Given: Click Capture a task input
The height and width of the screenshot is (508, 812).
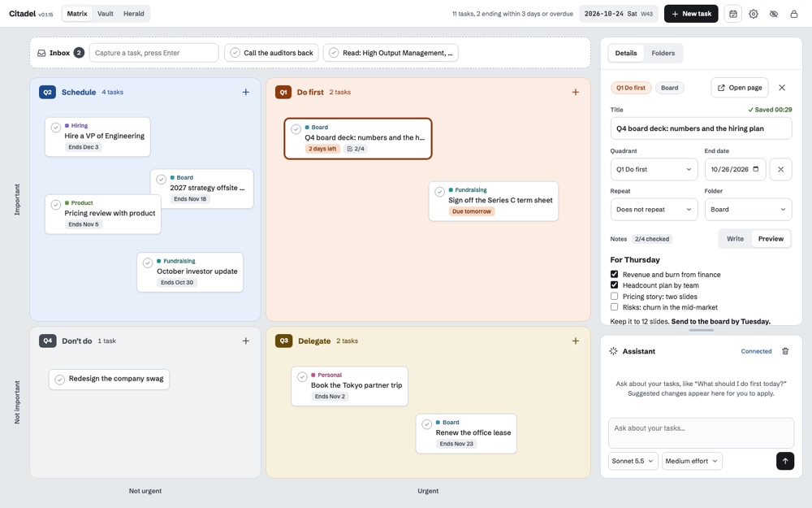Looking at the screenshot, I should tap(153, 53).
